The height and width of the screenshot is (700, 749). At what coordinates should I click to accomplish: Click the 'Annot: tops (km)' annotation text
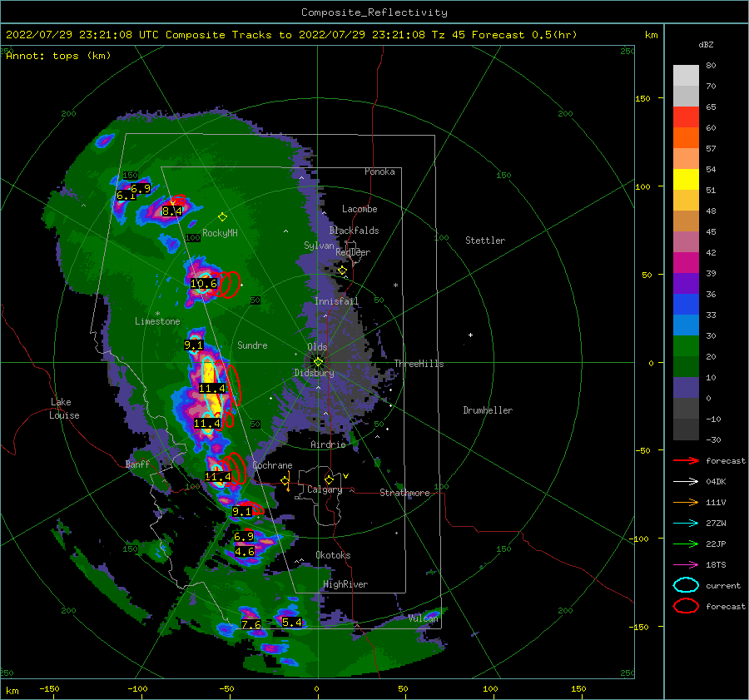coord(59,56)
